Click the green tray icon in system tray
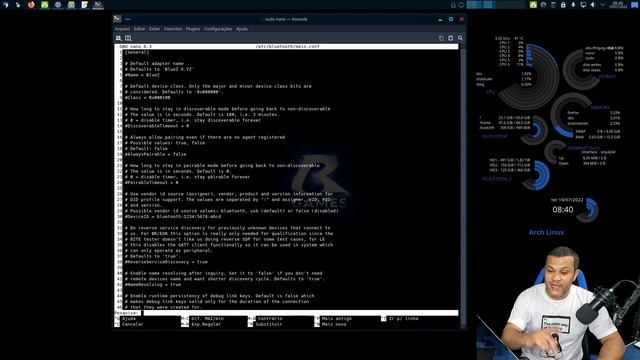This screenshot has height=360, width=640. pos(533,5)
